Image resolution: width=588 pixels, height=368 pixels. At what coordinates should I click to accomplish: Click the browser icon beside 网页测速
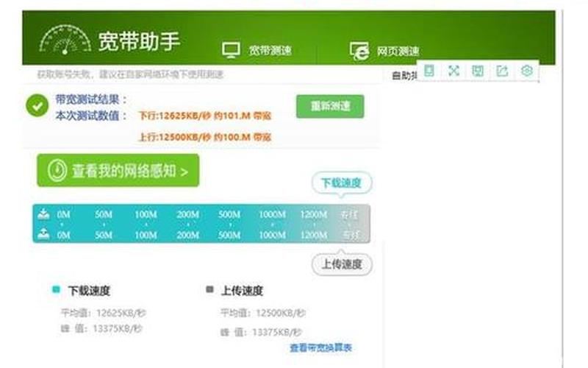(x=359, y=51)
